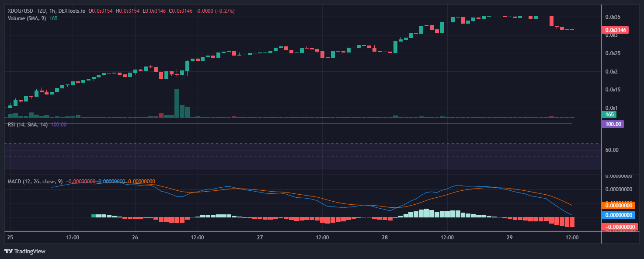Click the RSI (14, SMA, 14) indicator label

[28, 125]
